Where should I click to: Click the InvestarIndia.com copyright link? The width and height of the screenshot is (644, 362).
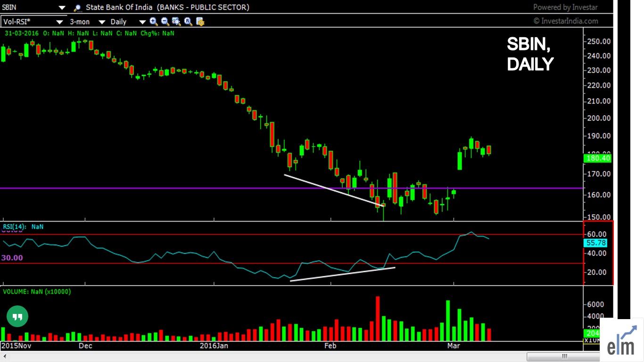(566, 21)
